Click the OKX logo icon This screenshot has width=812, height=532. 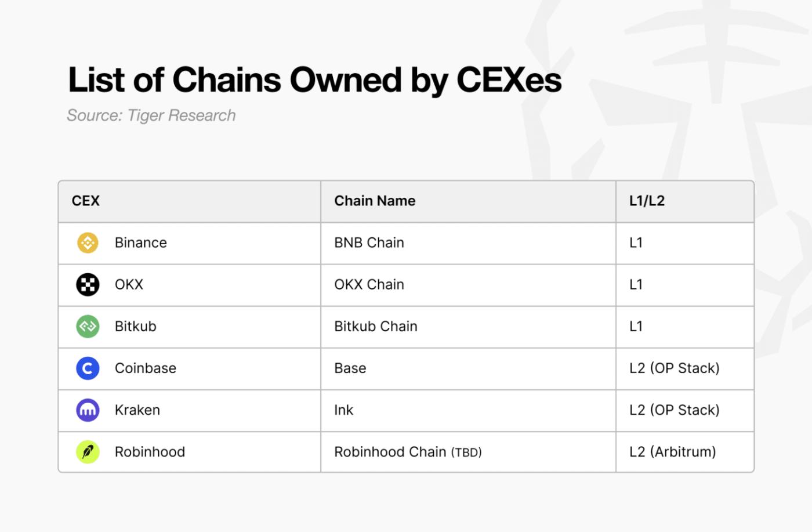click(88, 284)
